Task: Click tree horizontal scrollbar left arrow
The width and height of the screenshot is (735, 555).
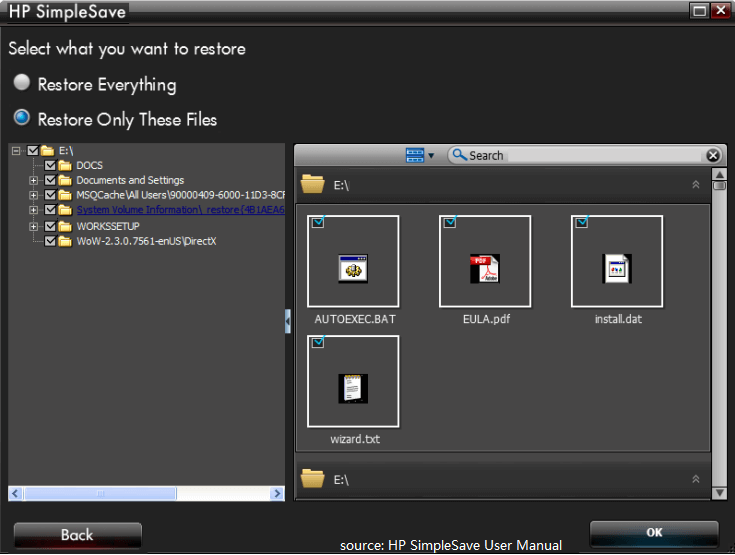Action: tap(15, 494)
